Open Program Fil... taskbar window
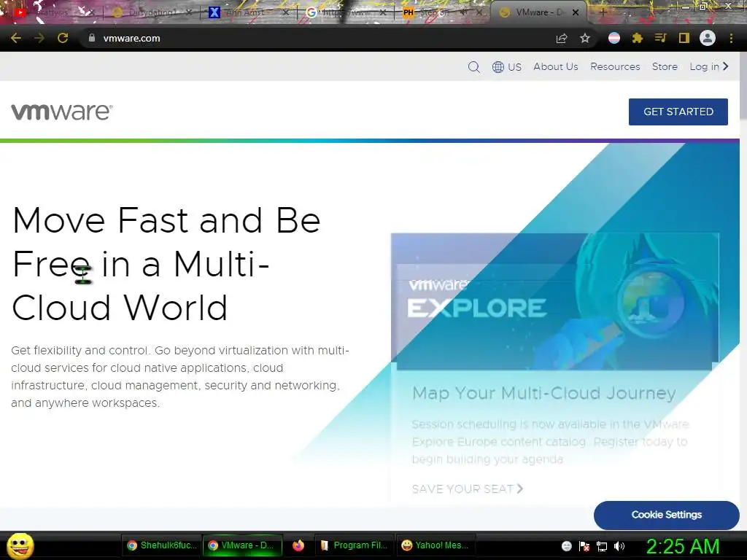The width and height of the screenshot is (747, 560). click(354, 545)
